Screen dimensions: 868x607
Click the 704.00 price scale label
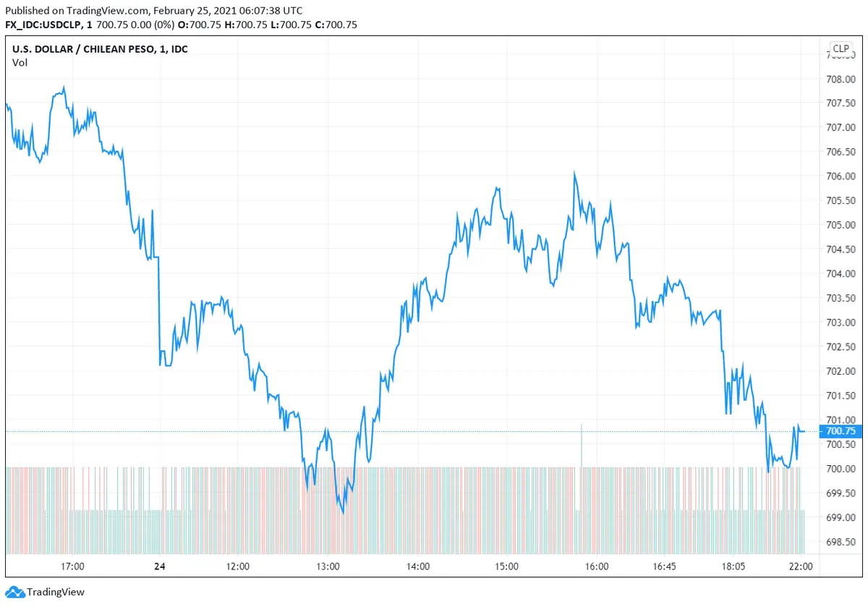pyautogui.click(x=841, y=273)
